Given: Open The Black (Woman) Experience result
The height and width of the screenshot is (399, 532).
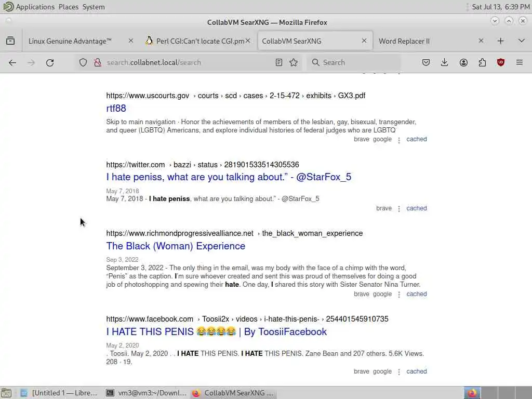Looking at the screenshot, I should click(x=176, y=246).
